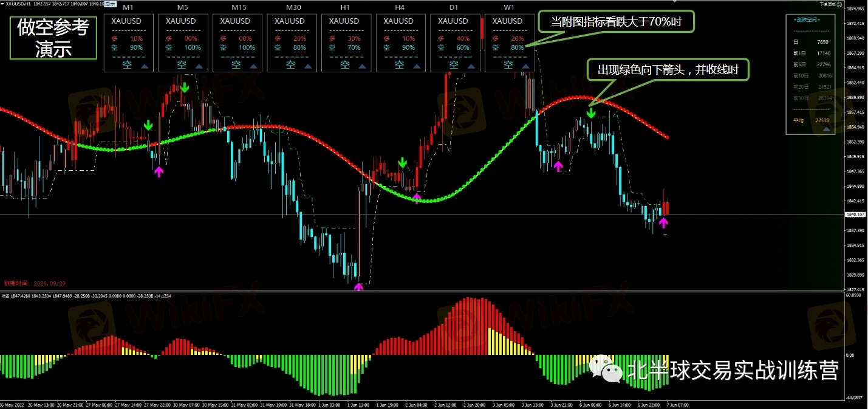Open chart dropdown triangle beside XAUUSD,H1
868x409 pixels.
(2, 4)
